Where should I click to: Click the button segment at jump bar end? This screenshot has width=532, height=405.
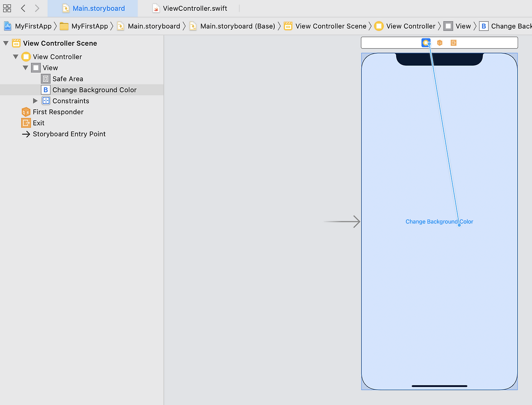coord(505,26)
